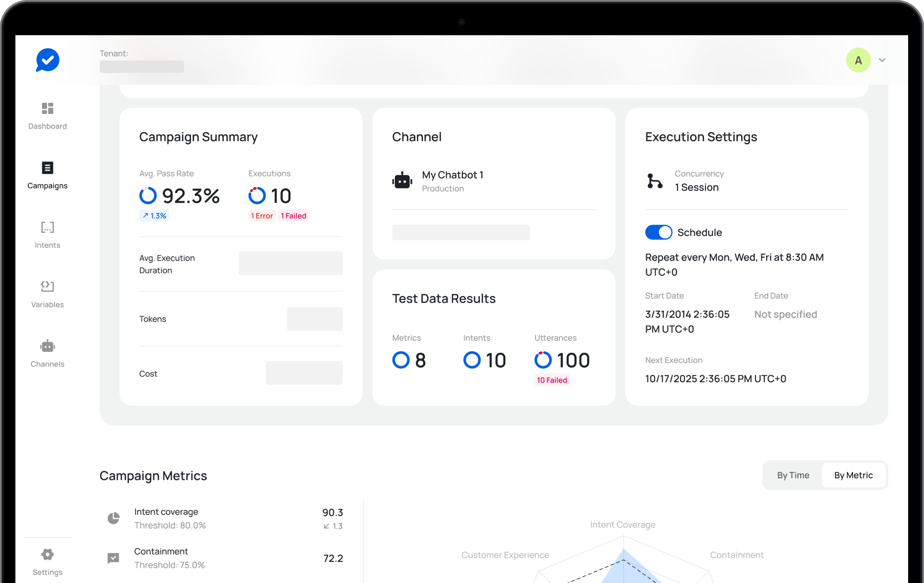Click the Concurrency branch icon
Image resolution: width=924 pixels, height=583 pixels.
[x=655, y=181]
